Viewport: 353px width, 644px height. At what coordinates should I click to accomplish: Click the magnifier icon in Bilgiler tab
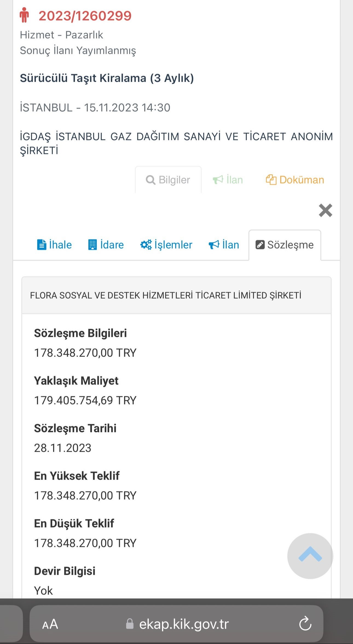tap(151, 180)
